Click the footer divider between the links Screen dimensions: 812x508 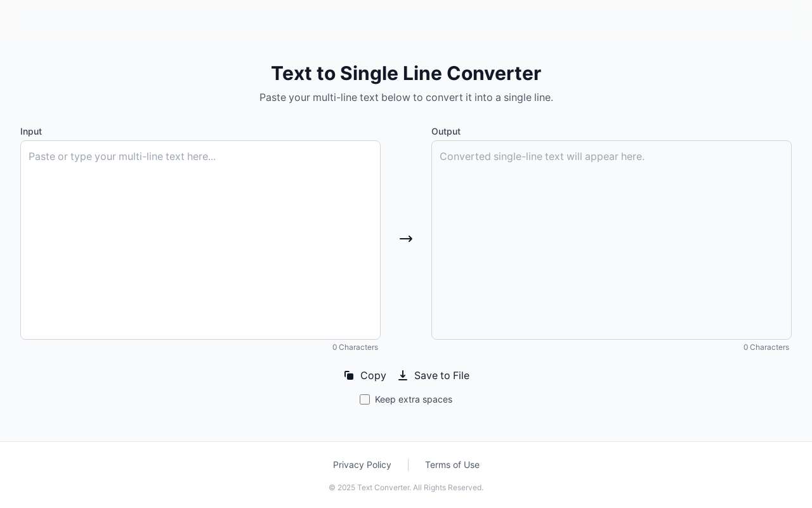pos(409,465)
